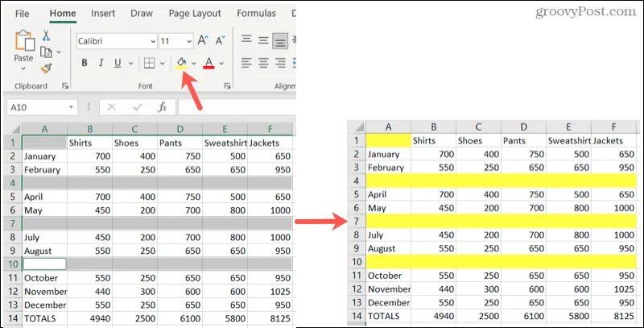
Task: Click 'TOTALS' cell in left sheet
Action: click(x=44, y=318)
